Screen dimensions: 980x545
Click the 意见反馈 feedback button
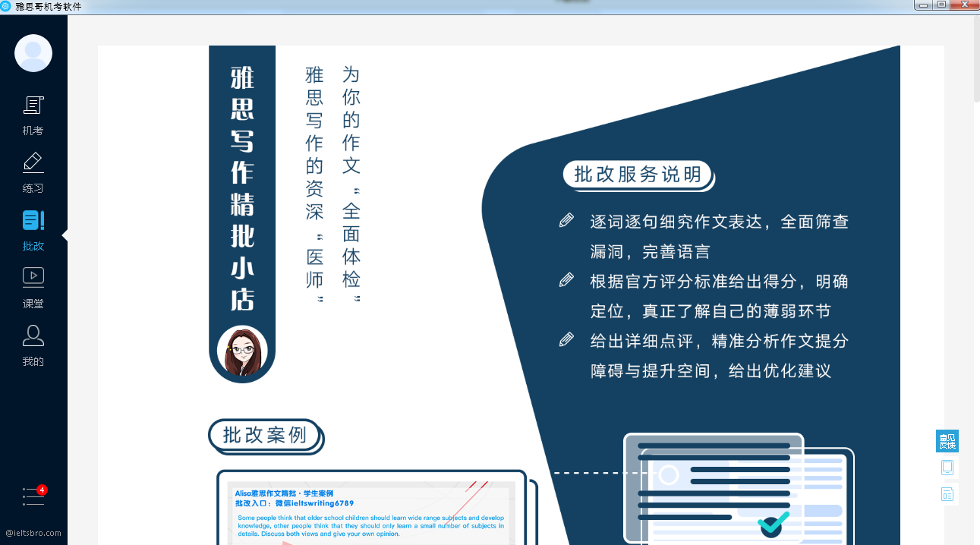coord(947,441)
